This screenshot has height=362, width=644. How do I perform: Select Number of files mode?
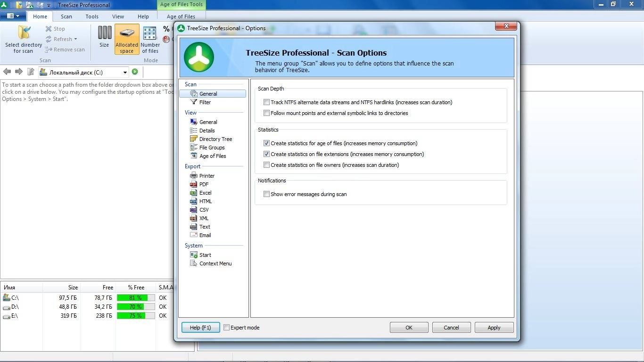pos(150,40)
